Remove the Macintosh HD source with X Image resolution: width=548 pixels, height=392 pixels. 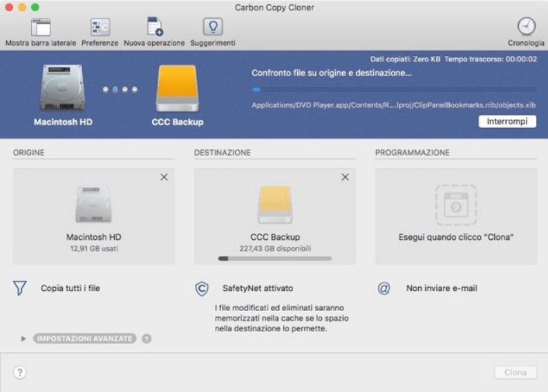(164, 177)
